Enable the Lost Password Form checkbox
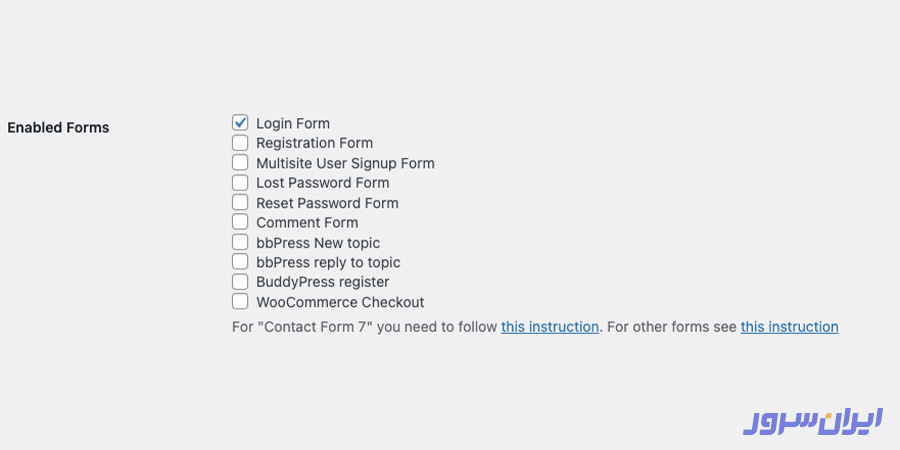The image size is (900, 450). click(x=240, y=183)
